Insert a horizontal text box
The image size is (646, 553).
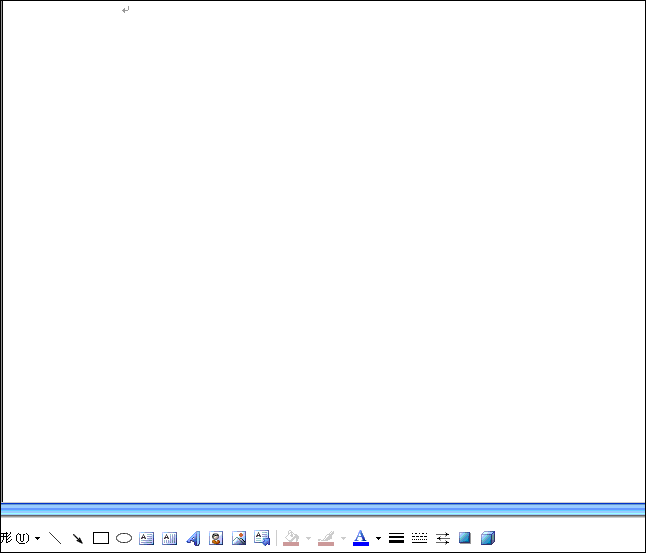147,538
